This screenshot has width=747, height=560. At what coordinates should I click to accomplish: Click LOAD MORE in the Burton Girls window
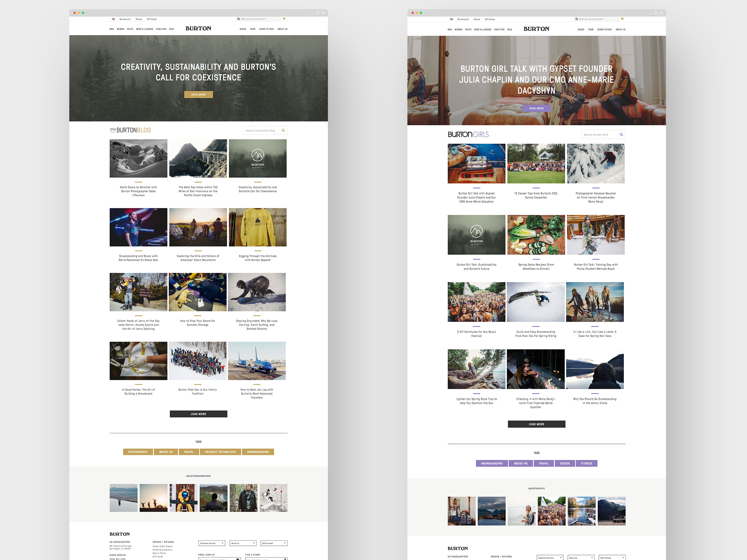tap(536, 424)
